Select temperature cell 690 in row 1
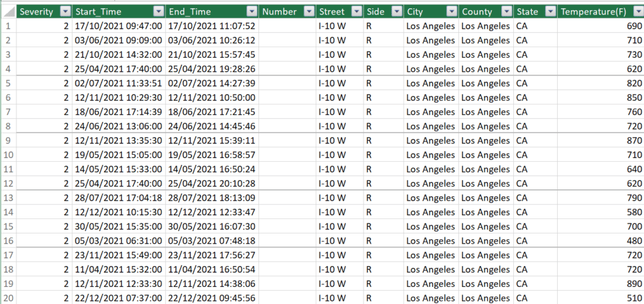The width and height of the screenshot is (644, 304). pos(601,26)
